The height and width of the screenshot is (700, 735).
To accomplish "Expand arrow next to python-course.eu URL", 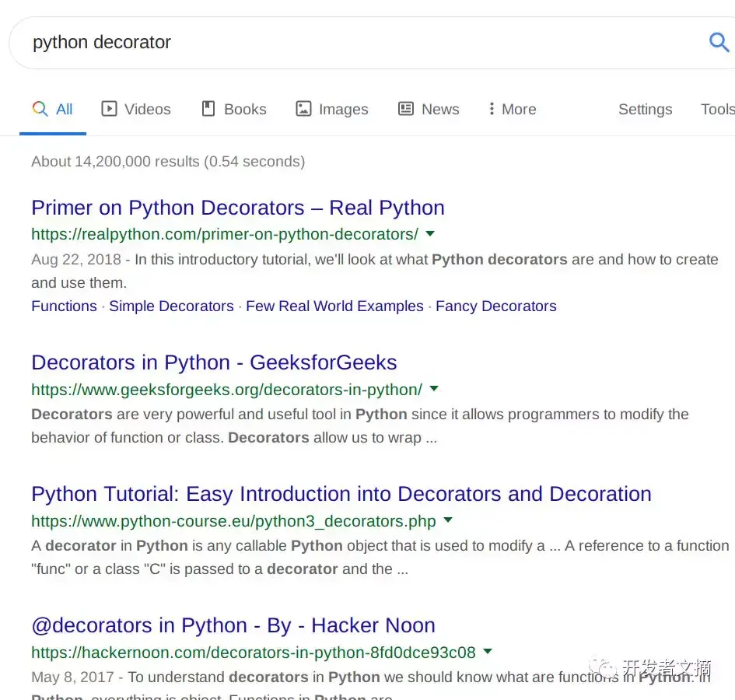I will coord(448,520).
